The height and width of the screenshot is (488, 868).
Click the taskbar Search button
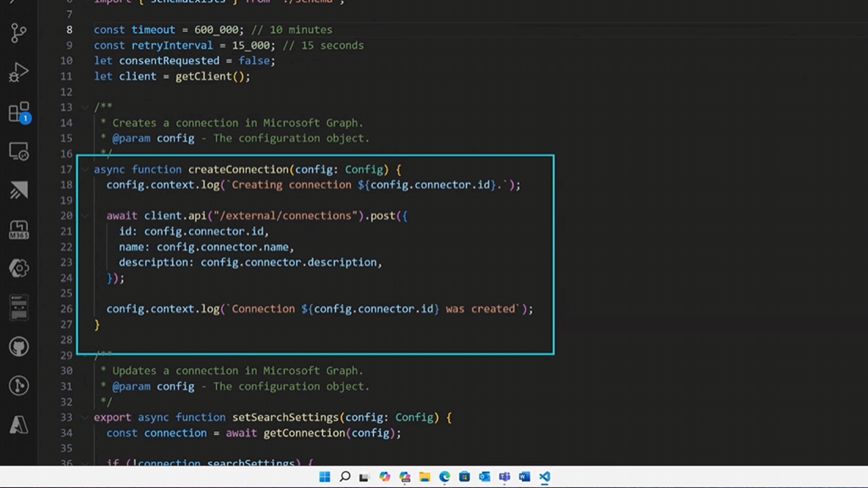click(x=345, y=477)
